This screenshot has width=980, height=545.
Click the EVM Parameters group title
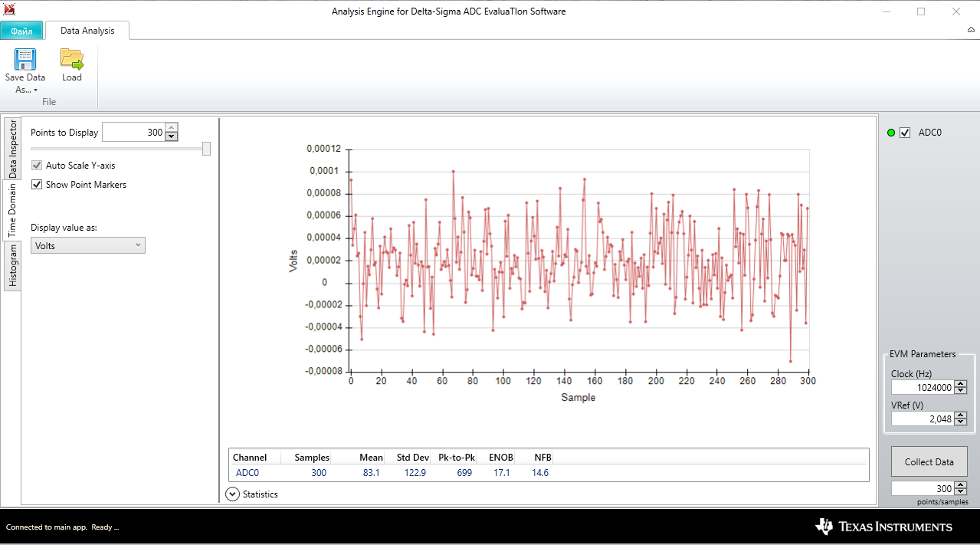pyautogui.click(x=923, y=354)
